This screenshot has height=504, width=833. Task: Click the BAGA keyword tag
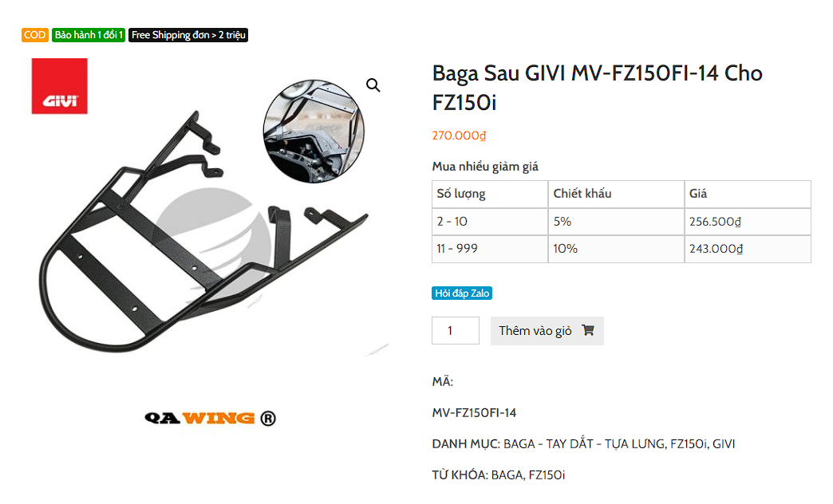pos(507,474)
